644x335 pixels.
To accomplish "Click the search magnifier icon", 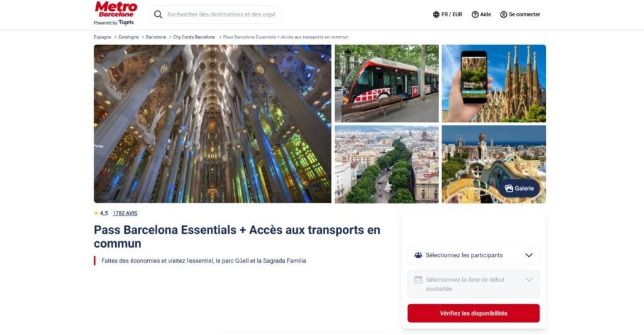I will point(158,14).
